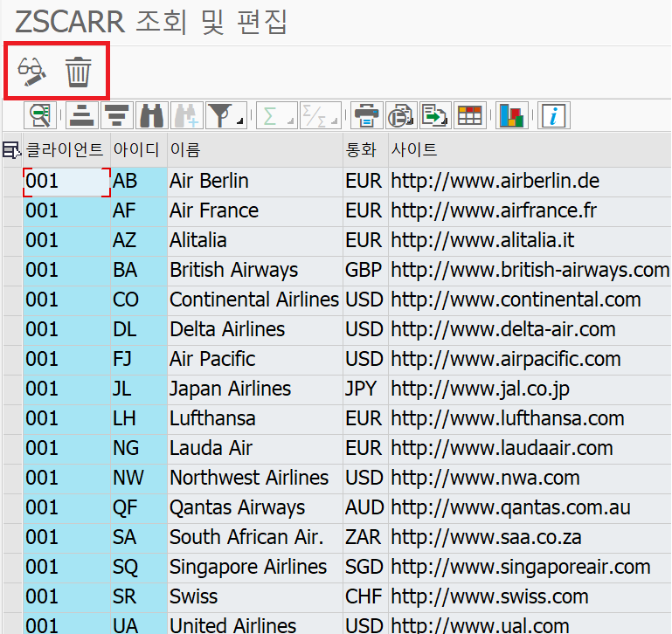Screen dimensions: 672x634
Task: Click the Singapore Airlines name cell
Action: point(255,568)
